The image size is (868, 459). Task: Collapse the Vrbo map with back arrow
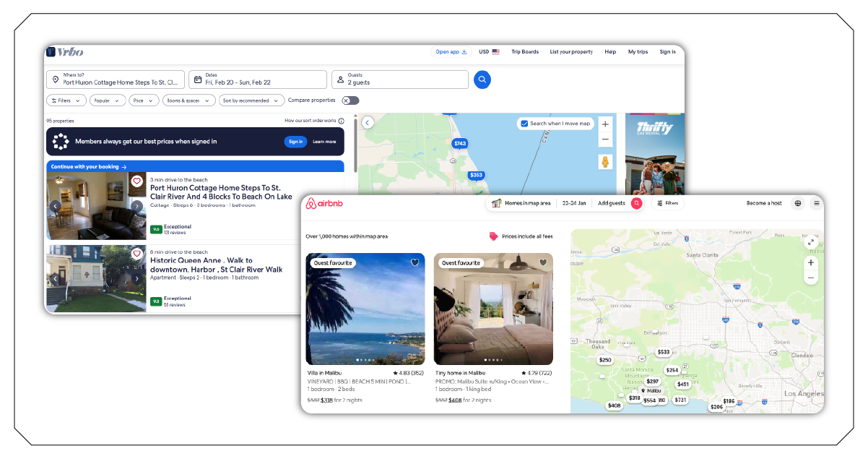[x=368, y=123]
